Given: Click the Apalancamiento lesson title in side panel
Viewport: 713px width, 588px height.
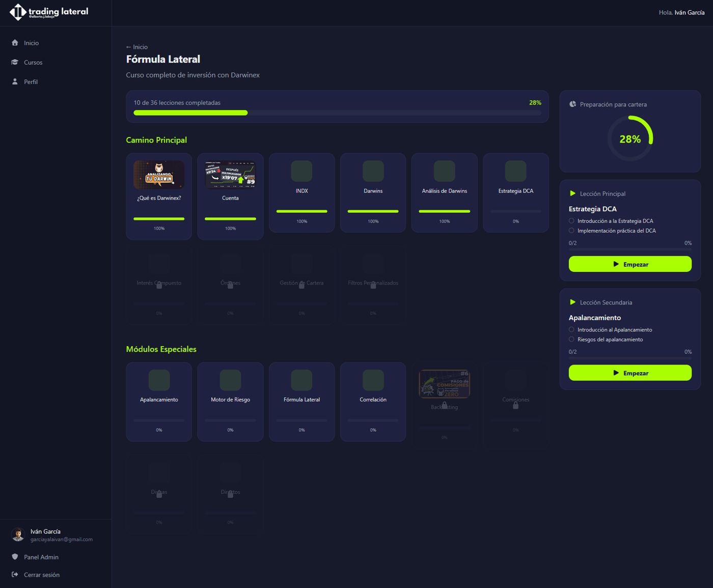Looking at the screenshot, I should point(594,318).
